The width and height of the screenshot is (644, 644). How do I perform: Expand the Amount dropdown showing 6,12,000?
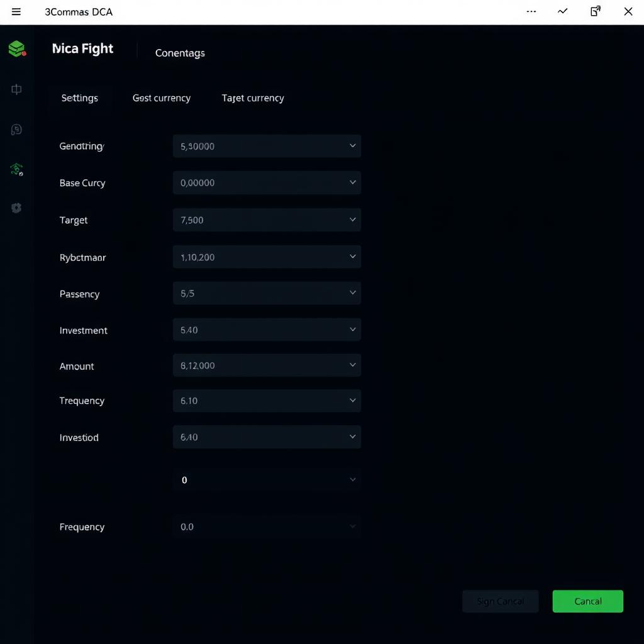pyautogui.click(x=267, y=365)
